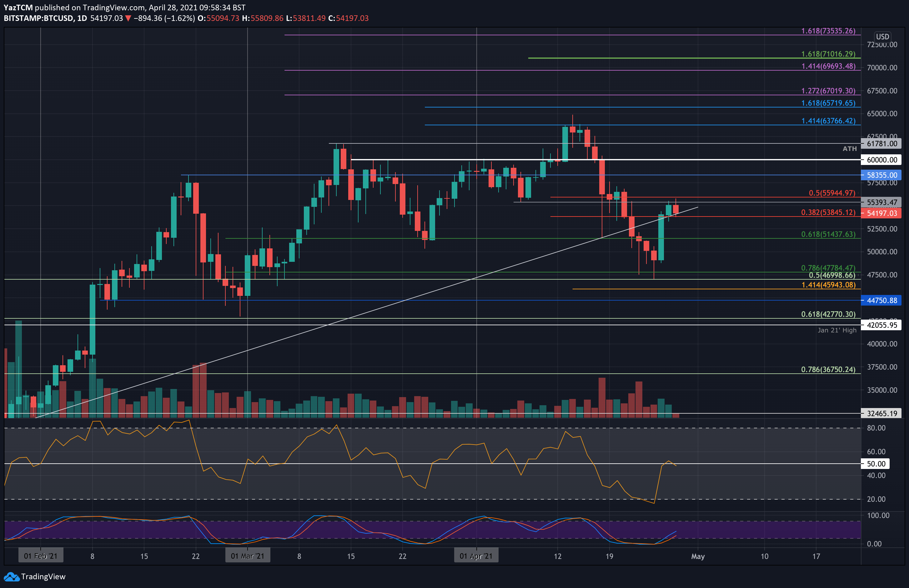Click the red 0.382(53845.12) retracement label
The image size is (909, 588).
tap(828, 213)
